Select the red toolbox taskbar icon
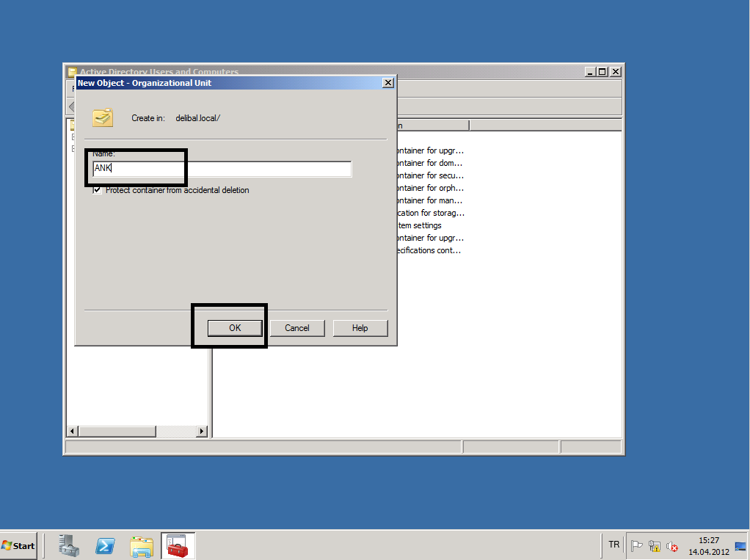 (178, 545)
